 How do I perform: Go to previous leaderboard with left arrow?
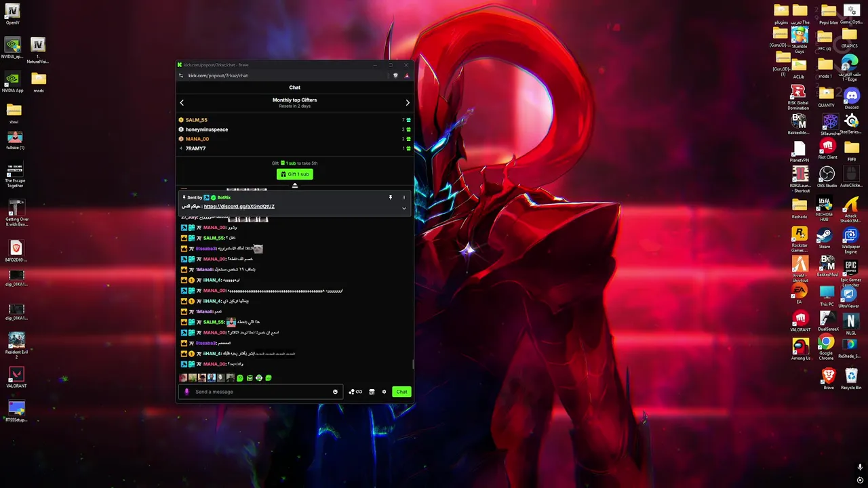182,103
